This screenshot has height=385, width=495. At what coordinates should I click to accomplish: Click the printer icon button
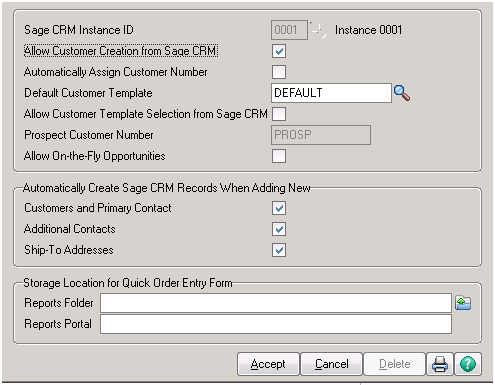click(x=440, y=364)
